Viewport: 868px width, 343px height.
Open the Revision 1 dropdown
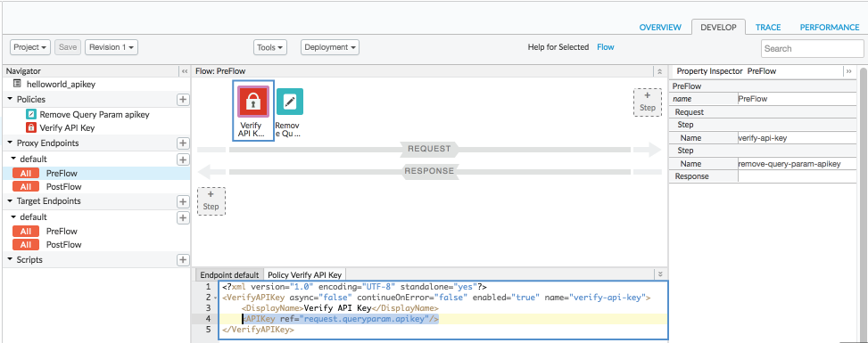112,47
